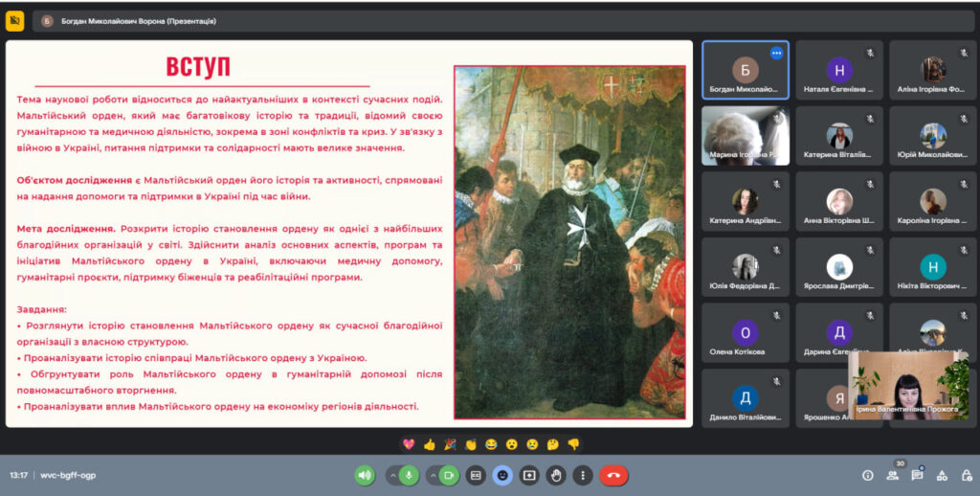Toggle the microphone on or off
This screenshot has height=496, width=980.
[410, 475]
